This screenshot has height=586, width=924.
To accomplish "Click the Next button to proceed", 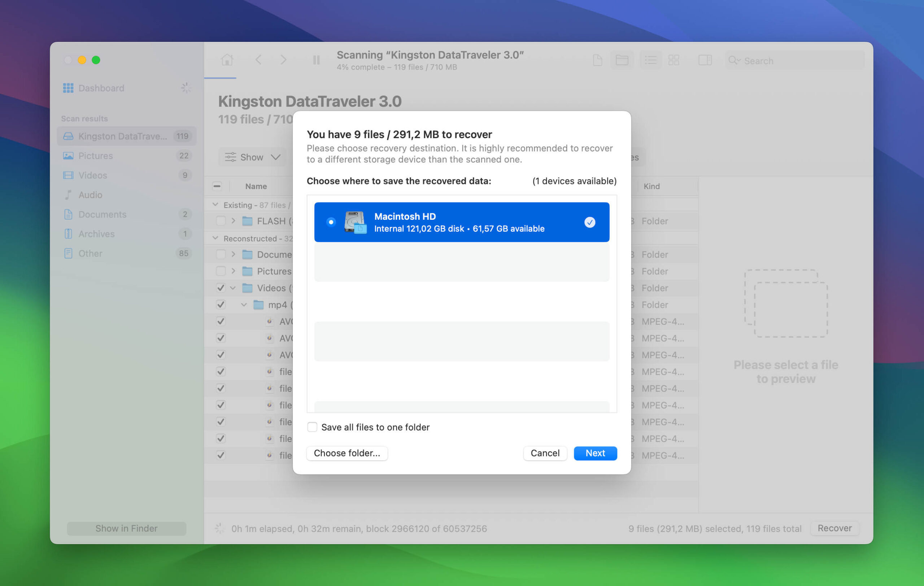I will 595,452.
